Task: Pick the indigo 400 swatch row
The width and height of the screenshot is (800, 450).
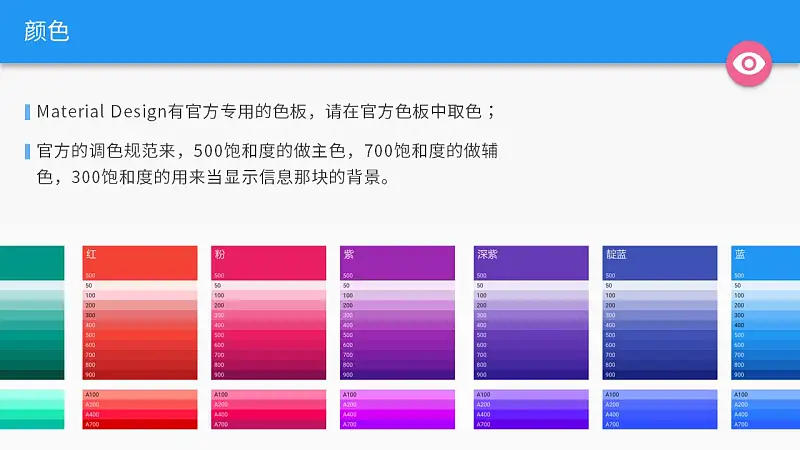Action: coord(660,325)
